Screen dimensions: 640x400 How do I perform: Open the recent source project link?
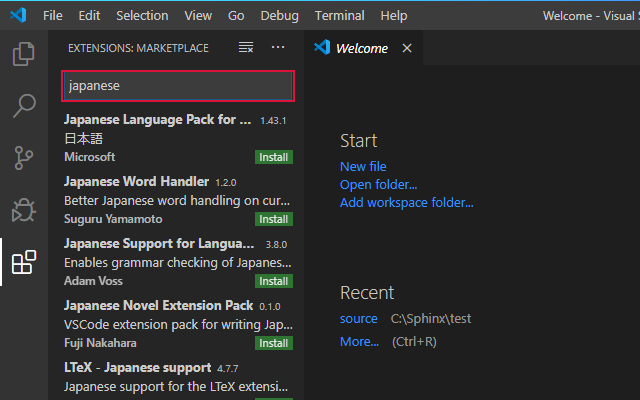[359, 318]
